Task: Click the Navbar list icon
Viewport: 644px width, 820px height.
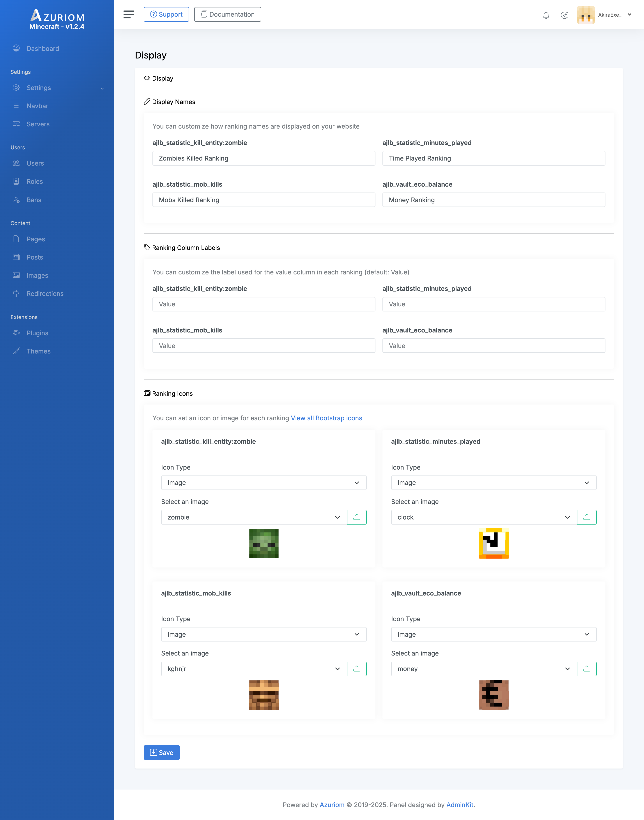Action: [x=16, y=106]
